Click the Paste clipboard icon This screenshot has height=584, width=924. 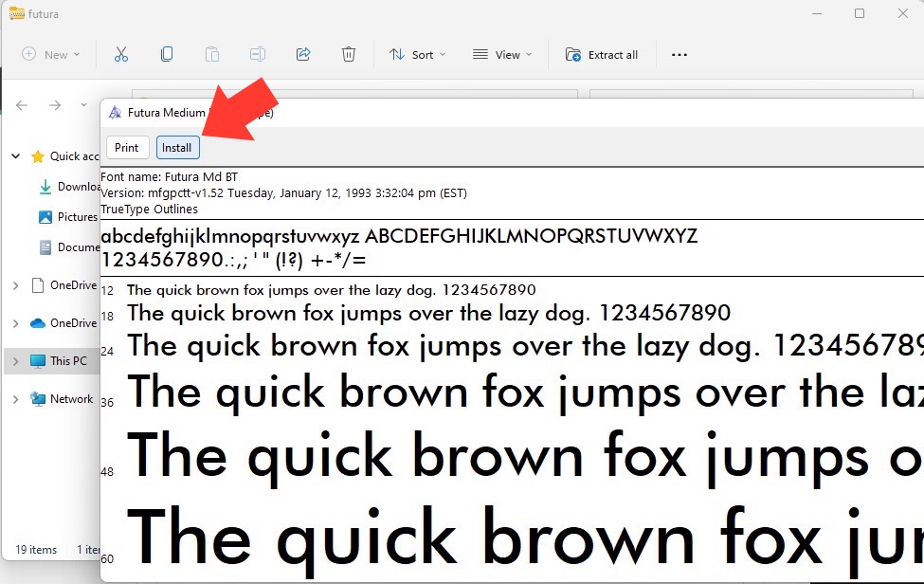tap(212, 55)
